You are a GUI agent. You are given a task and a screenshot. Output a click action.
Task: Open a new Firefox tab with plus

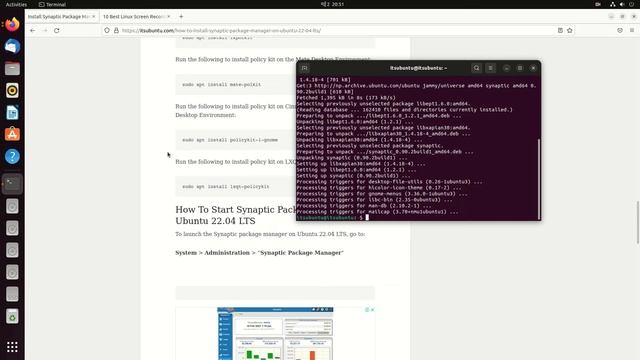tap(181, 17)
